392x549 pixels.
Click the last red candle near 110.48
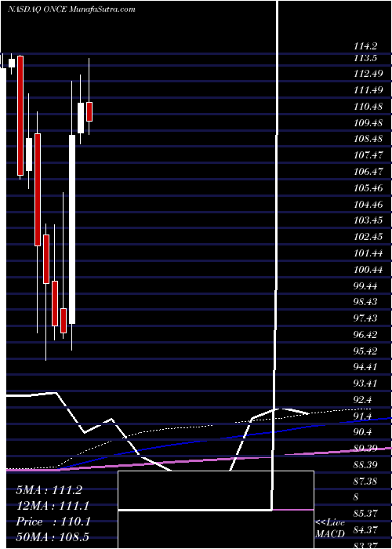coord(89,111)
